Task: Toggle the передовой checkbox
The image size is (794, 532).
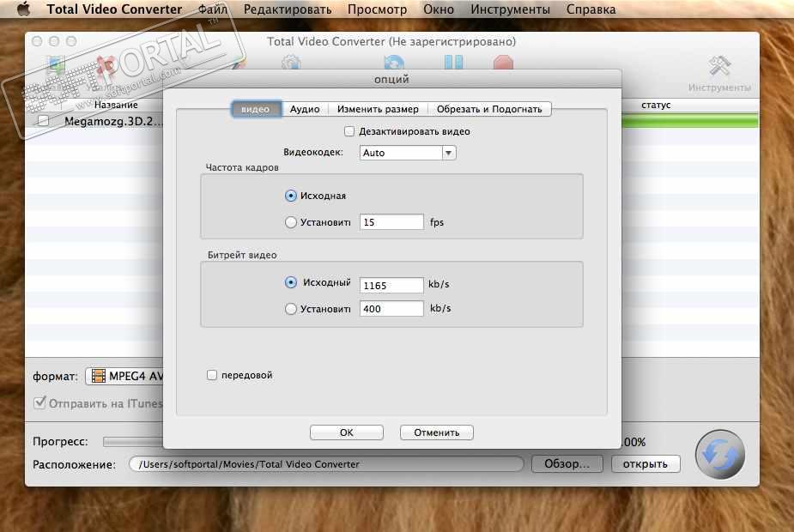Action: click(x=212, y=375)
